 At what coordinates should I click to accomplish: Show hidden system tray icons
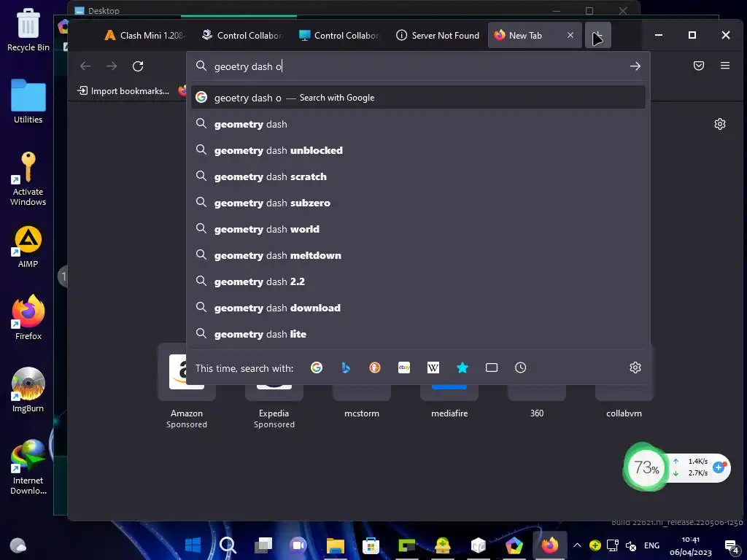(x=577, y=545)
